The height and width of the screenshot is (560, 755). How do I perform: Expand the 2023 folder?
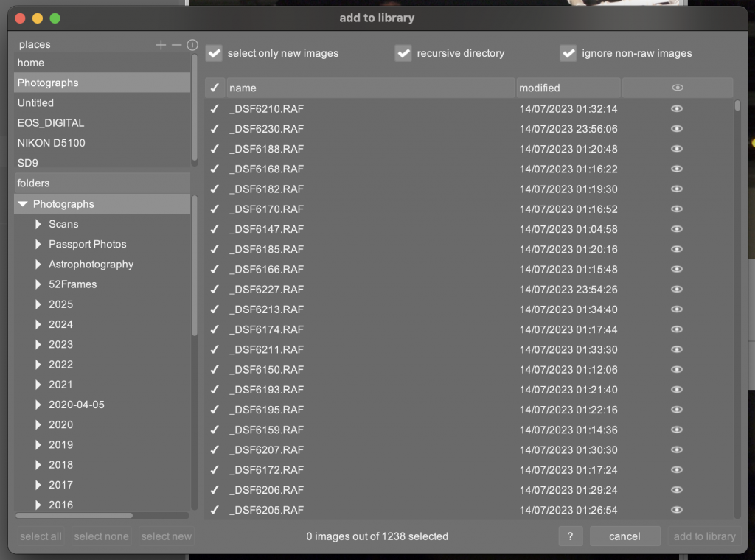(38, 344)
